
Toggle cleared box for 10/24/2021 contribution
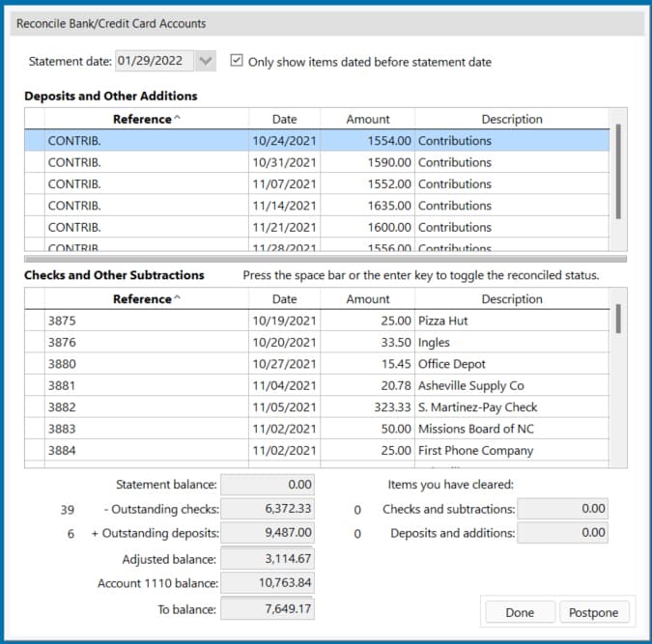point(34,141)
